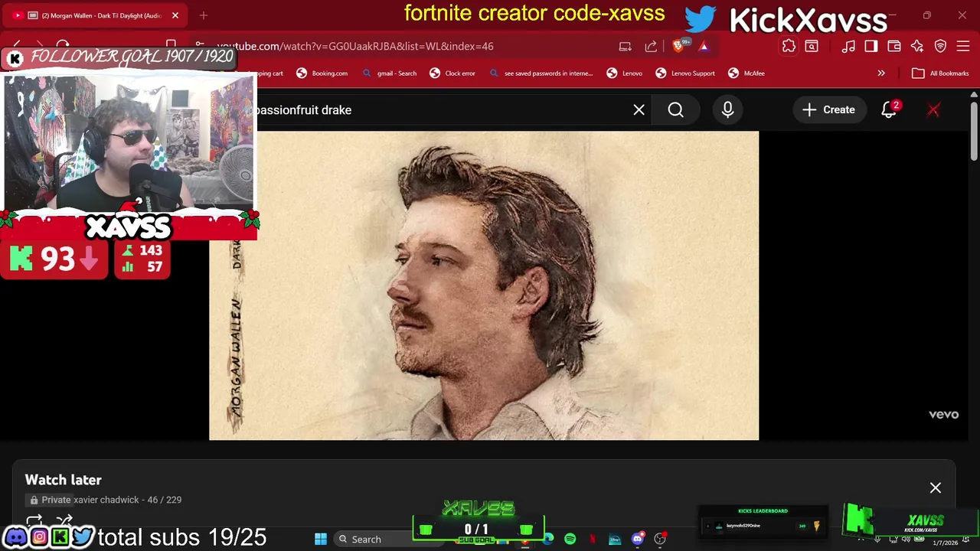Open the All Bookmarks folder

click(x=940, y=73)
